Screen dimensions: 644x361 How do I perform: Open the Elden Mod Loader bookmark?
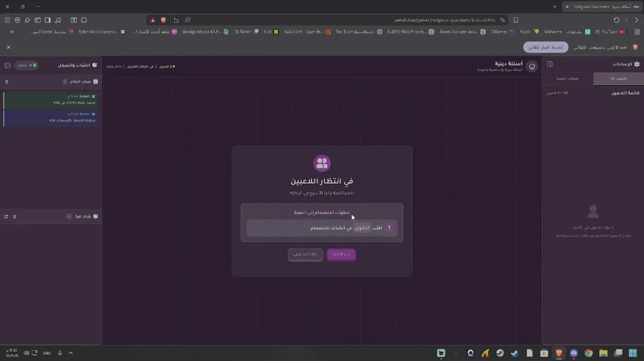click(x=102, y=32)
